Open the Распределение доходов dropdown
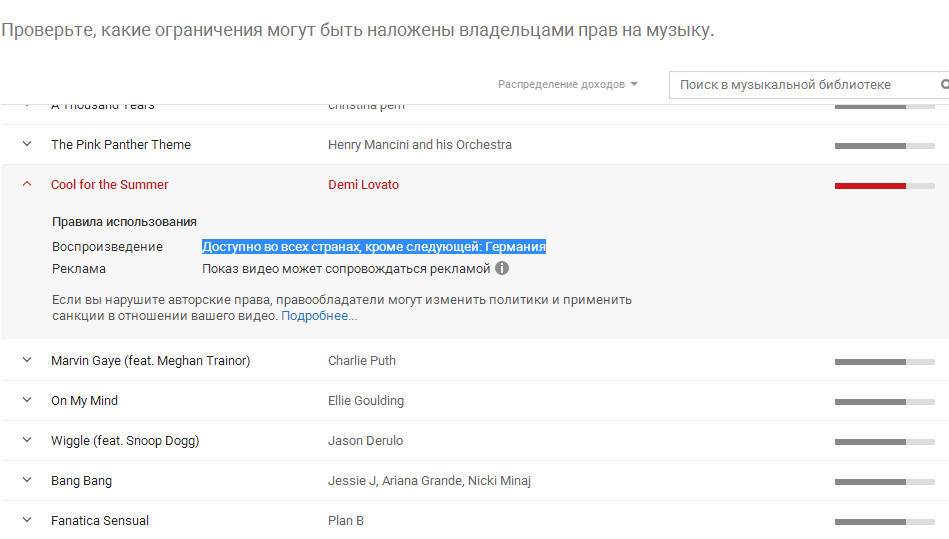This screenshot has height=539, width=949. click(567, 84)
